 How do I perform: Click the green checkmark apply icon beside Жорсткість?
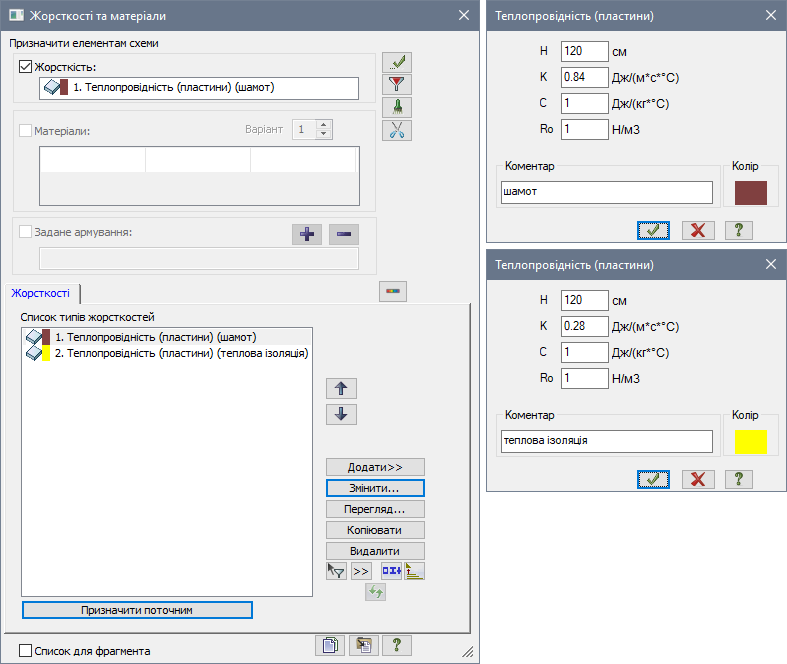[x=397, y=64]
